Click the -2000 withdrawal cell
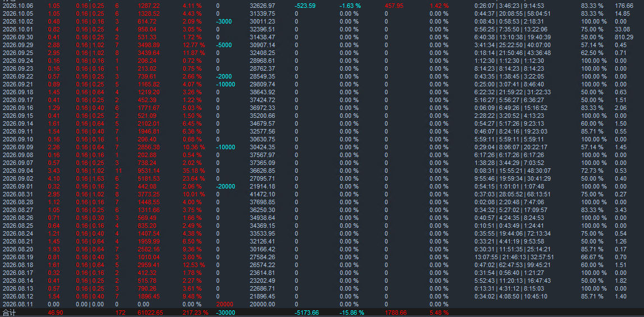Image resolution: width=644 pixels, height=317 pixels. (x=224, y=76)
